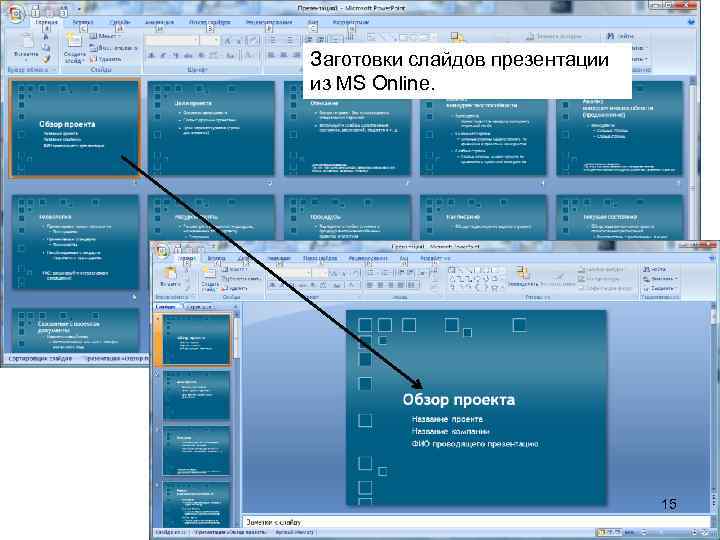Switch to the Показ слайдов tab in the front window
720x540 pixels.
[321, 259]
